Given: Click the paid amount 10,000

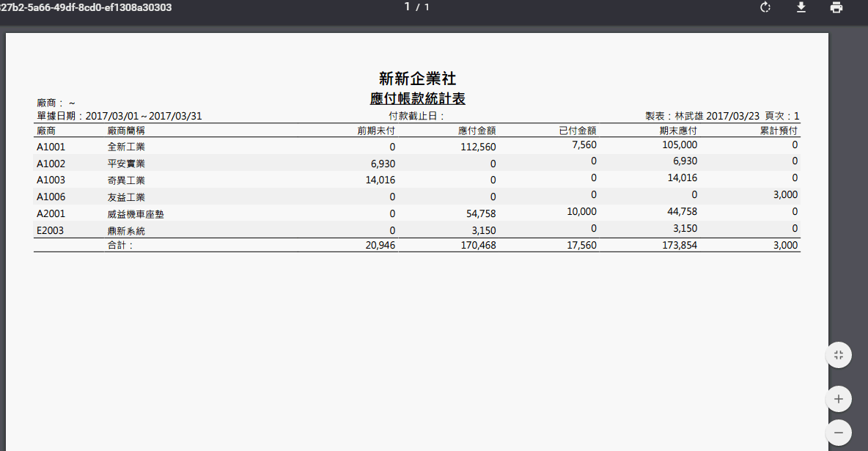Looking at the screenshot, I should pyautogui.click(x=582, y=212).
